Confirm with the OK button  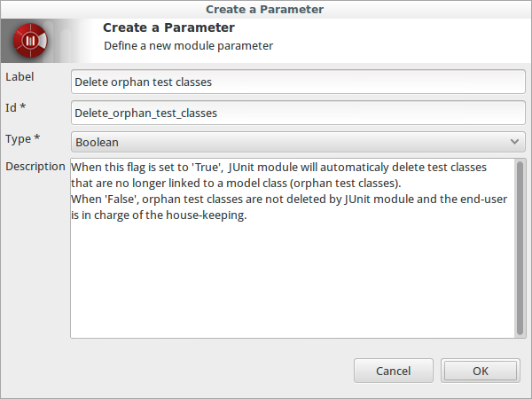(x=480, y=371)
